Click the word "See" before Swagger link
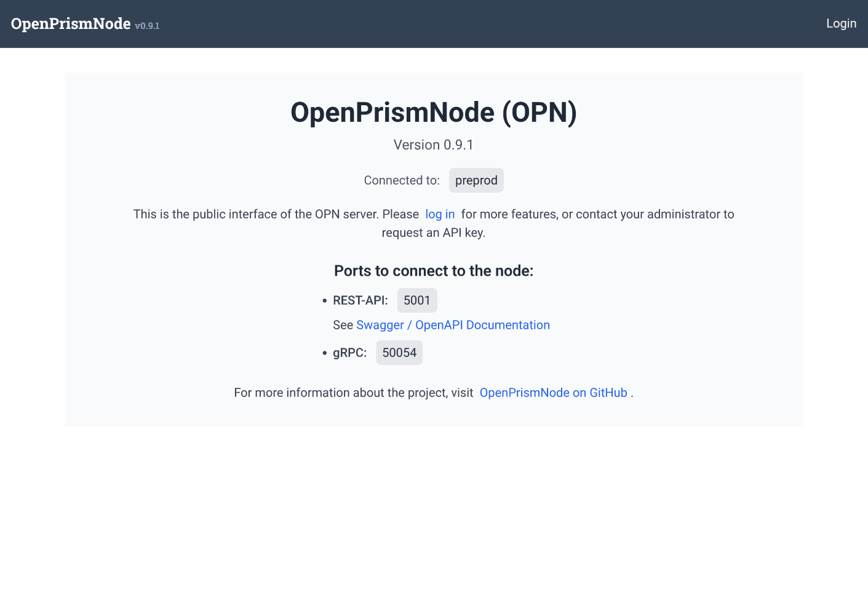This screenshot has height=602, width=868. pos(343,325)
